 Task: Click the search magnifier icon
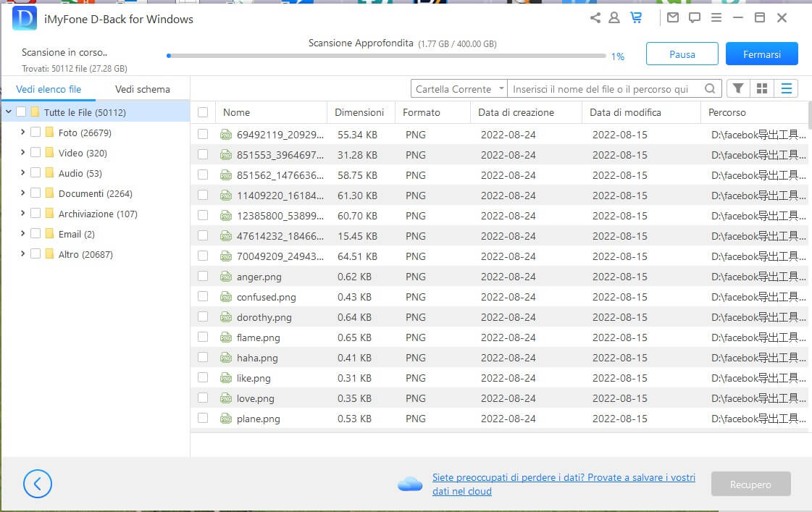click(x=710, y=88)
